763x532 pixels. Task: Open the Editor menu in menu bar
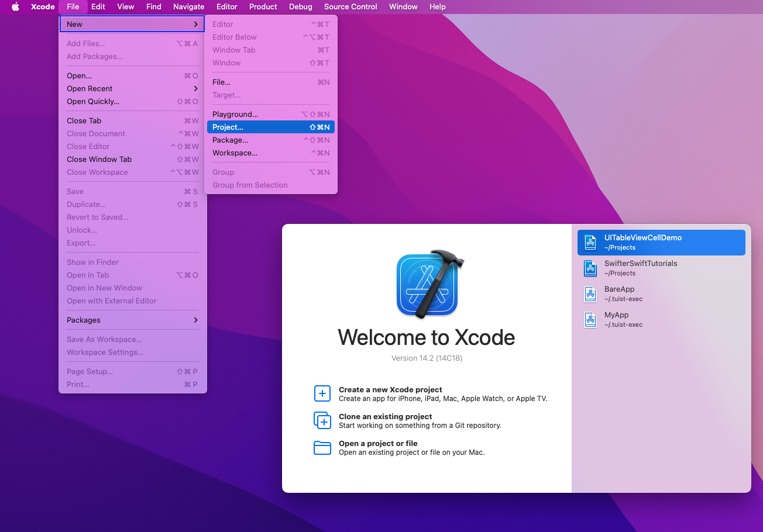point(227,7)
